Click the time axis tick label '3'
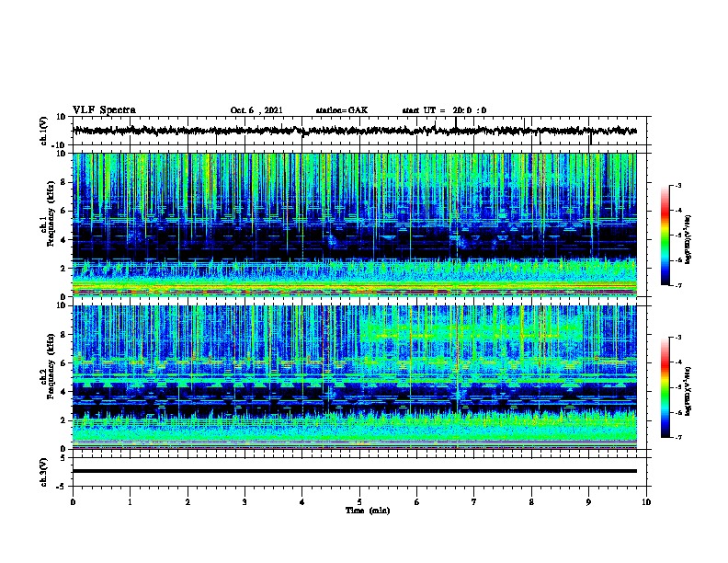This screenshot has width=728, height=563. click(x=245, y=502)
